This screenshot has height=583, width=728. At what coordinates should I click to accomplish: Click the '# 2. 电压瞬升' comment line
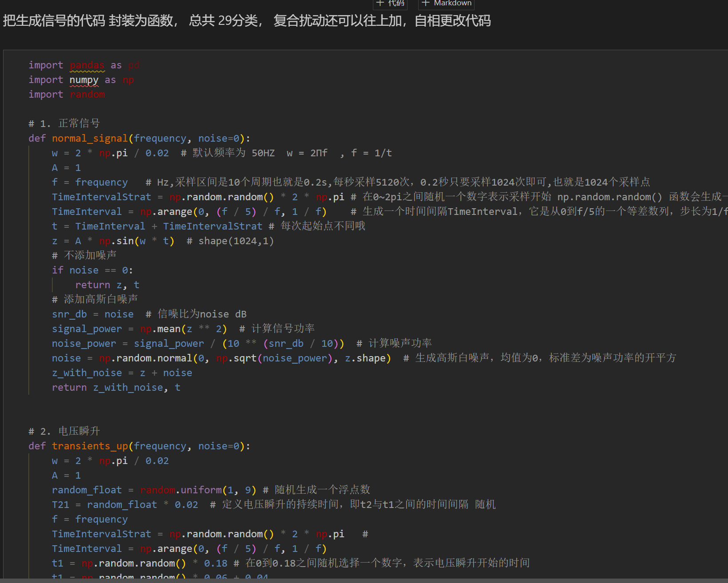pos(64,431)
